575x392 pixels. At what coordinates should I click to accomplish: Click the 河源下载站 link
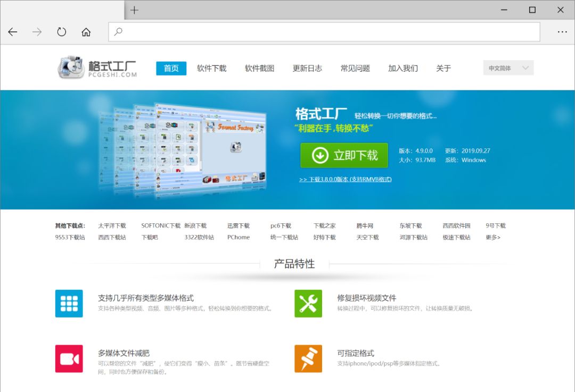(x=413, y=237)
